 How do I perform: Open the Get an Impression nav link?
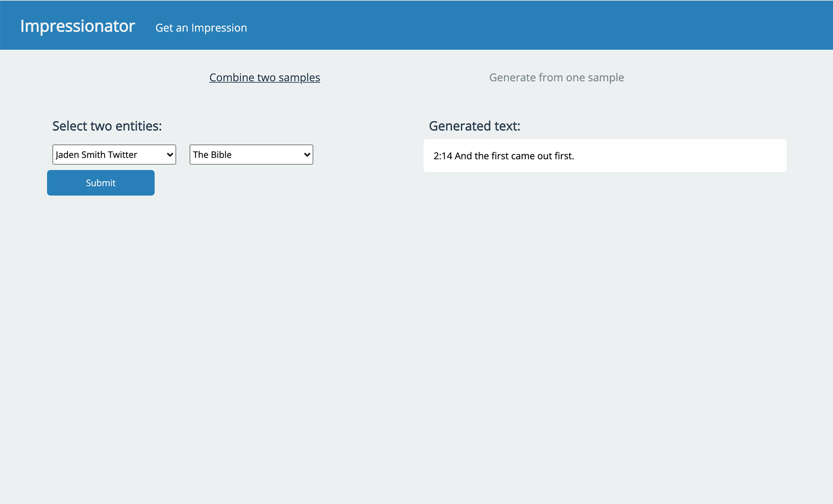coord(201,28)
